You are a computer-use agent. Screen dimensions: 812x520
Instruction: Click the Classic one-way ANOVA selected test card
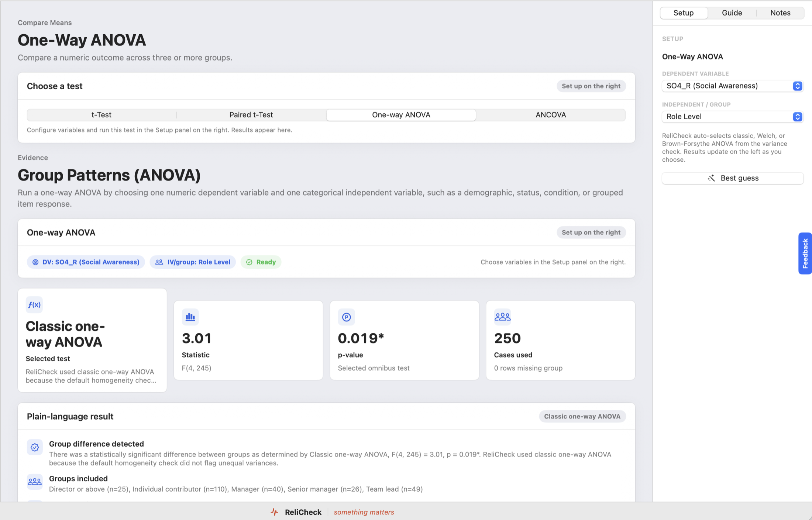(92, 340)
